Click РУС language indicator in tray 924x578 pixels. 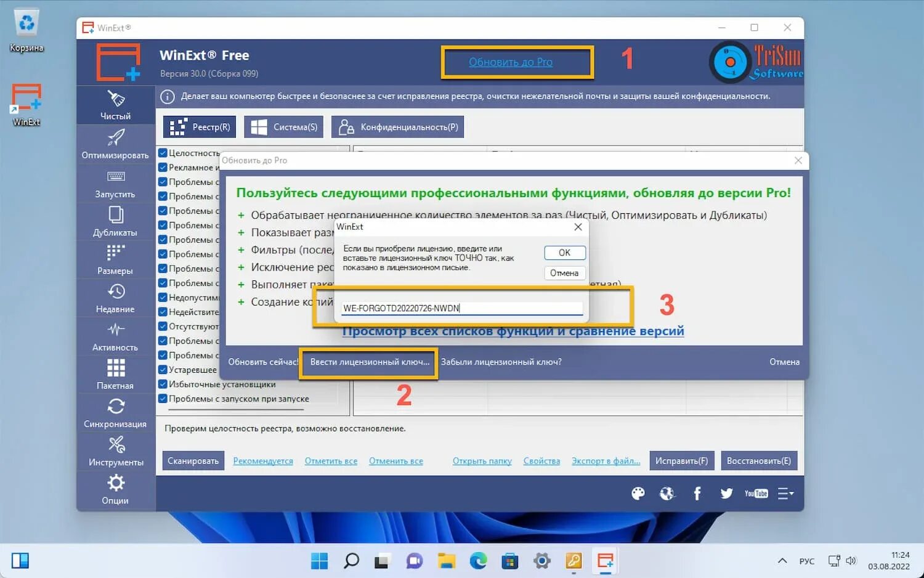click(806, 561)
